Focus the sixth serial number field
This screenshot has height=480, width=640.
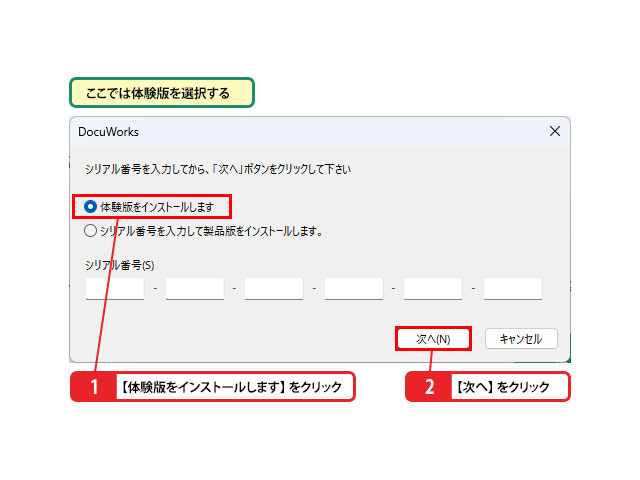(513, 289)
